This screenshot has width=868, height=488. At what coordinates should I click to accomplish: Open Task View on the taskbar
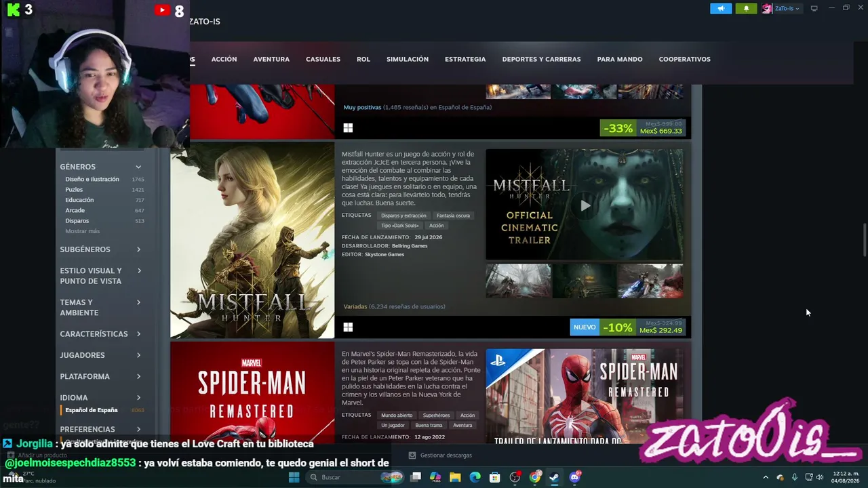pos(416,477)
